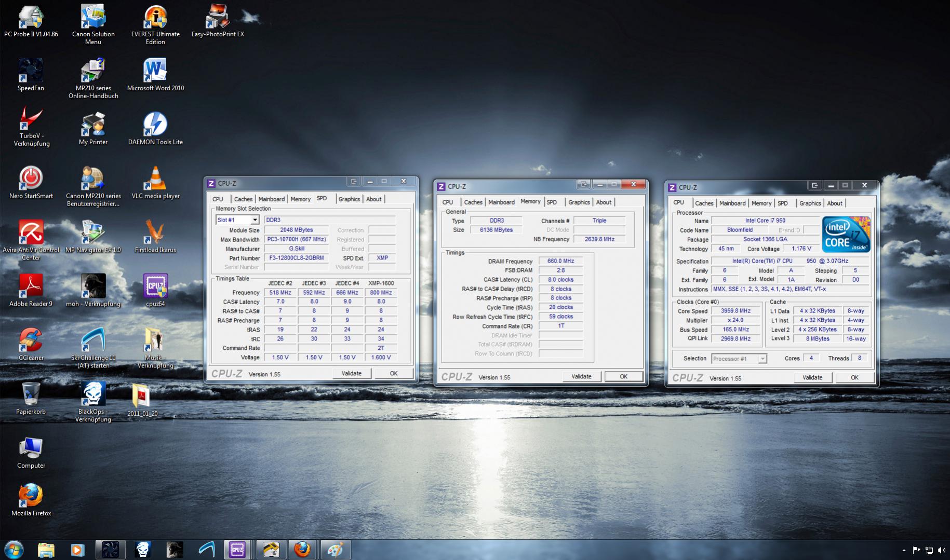Expand the Slot #1 memory slot dropdown
Image resolution: width=950 pixels, height=560 pixels.
(x=255, y=220)
